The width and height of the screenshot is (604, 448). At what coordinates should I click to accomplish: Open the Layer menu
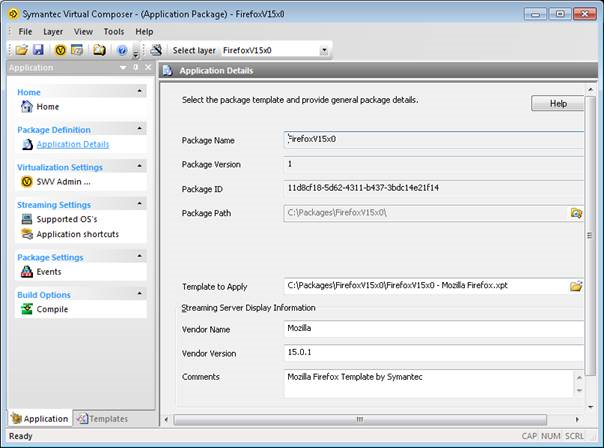(x=53, y=32)
